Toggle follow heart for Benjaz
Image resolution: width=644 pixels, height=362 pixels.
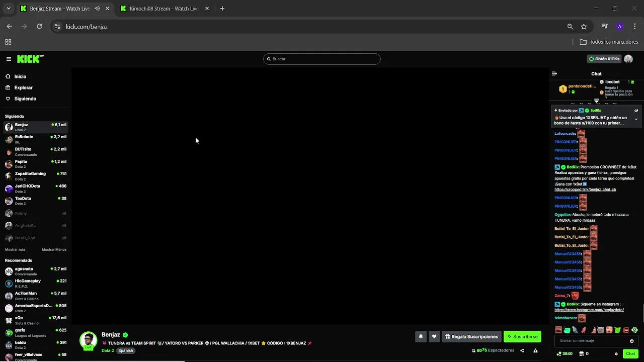pos(434,336)
